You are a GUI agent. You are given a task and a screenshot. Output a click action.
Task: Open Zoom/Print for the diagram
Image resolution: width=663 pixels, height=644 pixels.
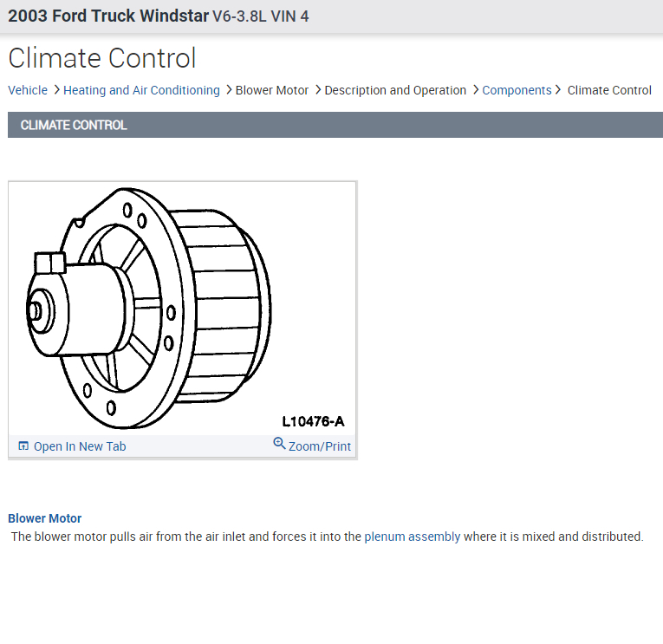pyautogui.click(x=320, y=446)
